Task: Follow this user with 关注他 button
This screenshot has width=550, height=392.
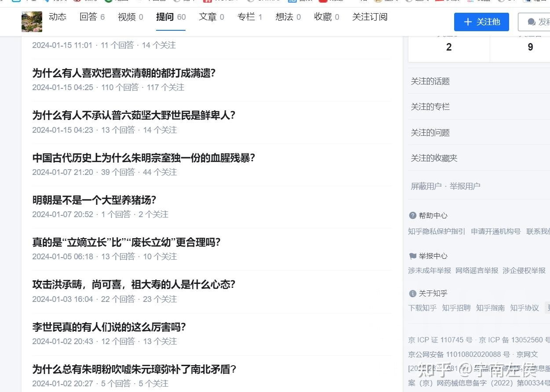Action: tap(481, 22)
